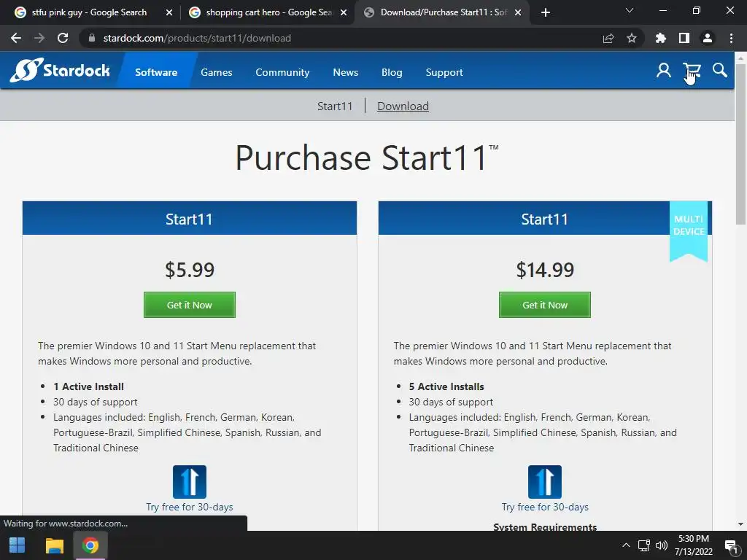
Task: Open the Support nav menu
Action: point(444,72)
